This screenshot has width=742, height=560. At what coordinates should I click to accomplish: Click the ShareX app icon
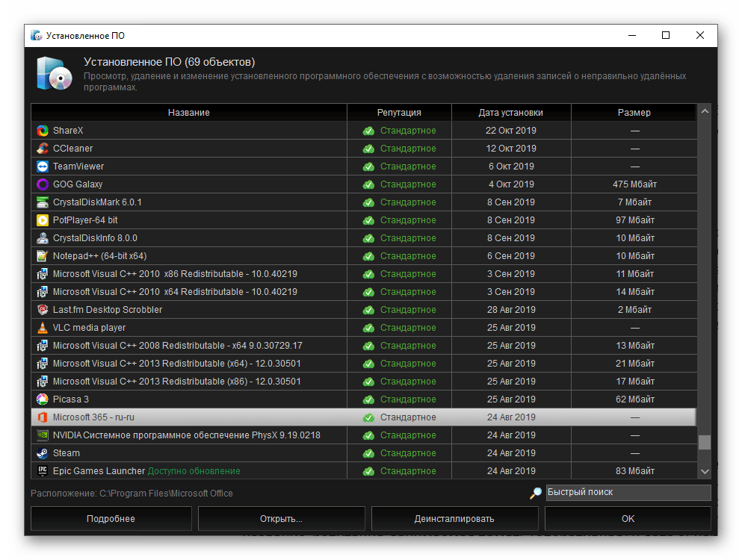(43, 131)
